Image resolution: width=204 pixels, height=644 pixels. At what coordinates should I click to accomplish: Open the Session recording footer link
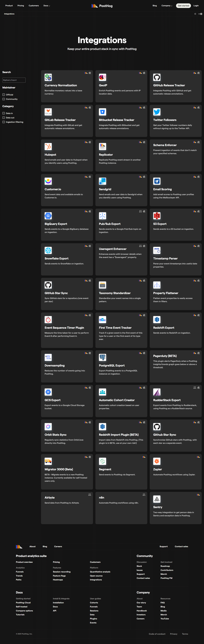pyautogui.click(x=62, y=572)
